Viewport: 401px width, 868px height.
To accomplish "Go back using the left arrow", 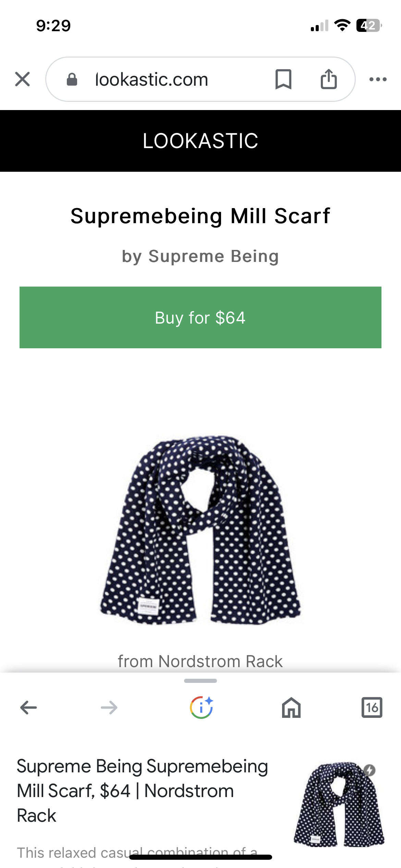I will (x=28, y=708).
